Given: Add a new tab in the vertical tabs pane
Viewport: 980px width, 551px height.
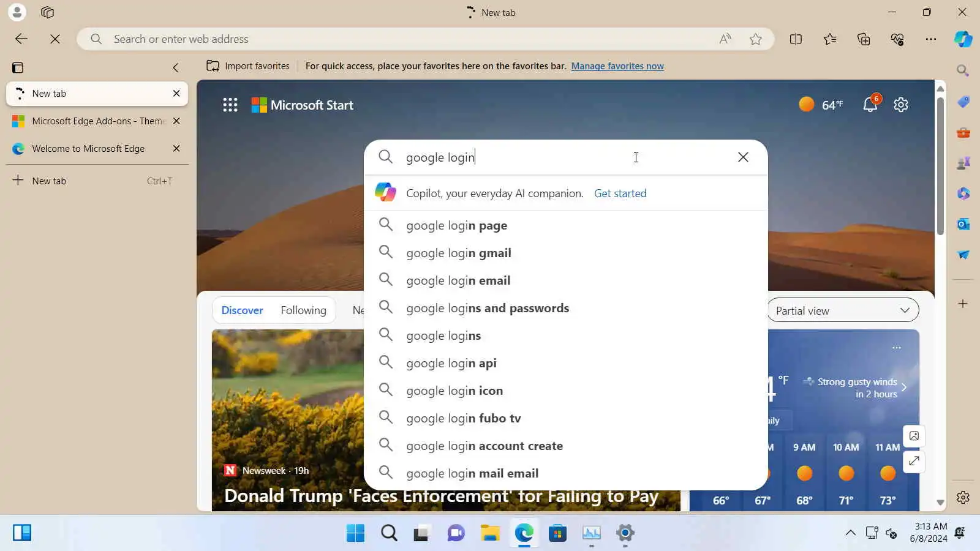Looking at the screenshot, I should pos(97,181).
